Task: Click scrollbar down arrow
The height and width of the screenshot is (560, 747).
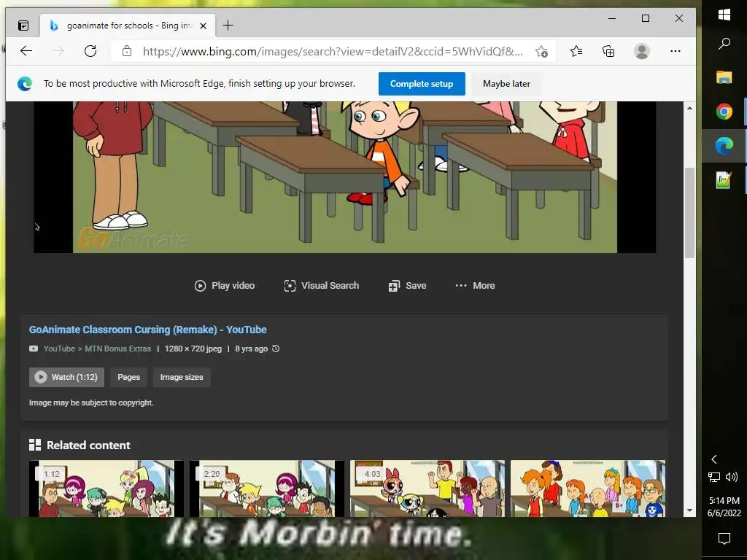Action: pyautogui.click(x=689, y=511)
